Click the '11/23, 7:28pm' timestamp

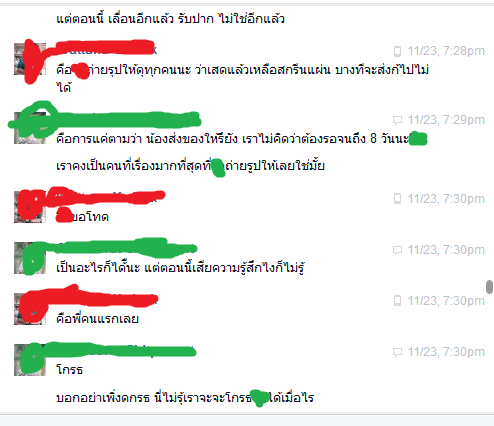click(446, 51)
